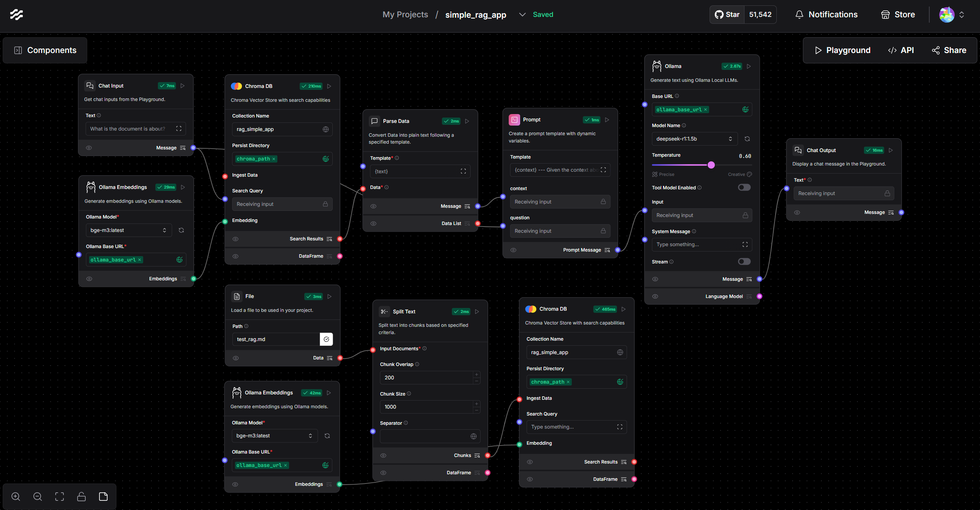
Task: Toggle the Stream switch
Action: click(744, 262)
